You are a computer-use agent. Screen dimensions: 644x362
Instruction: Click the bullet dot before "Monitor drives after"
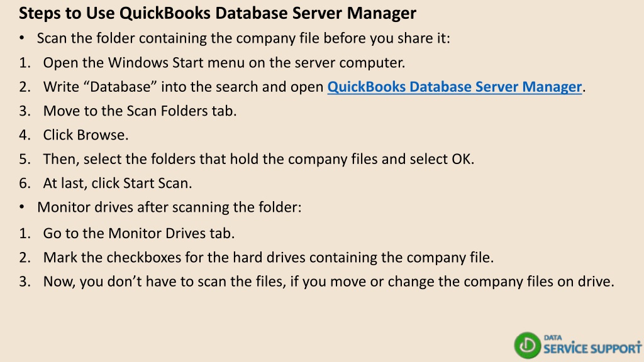[x=22, y=207]
